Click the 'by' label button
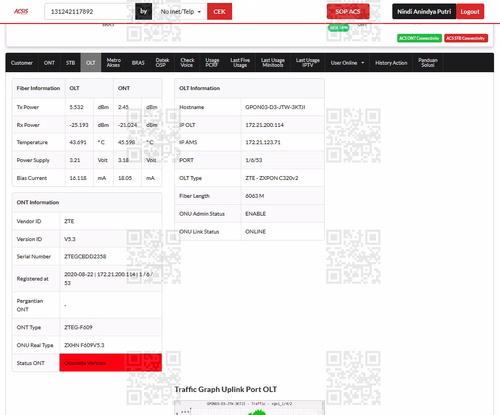 coord(144,12)
